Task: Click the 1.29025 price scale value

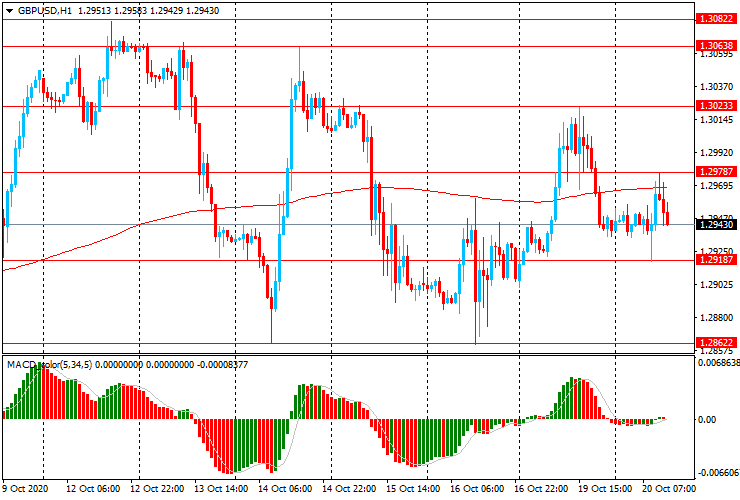Action: 716,284
